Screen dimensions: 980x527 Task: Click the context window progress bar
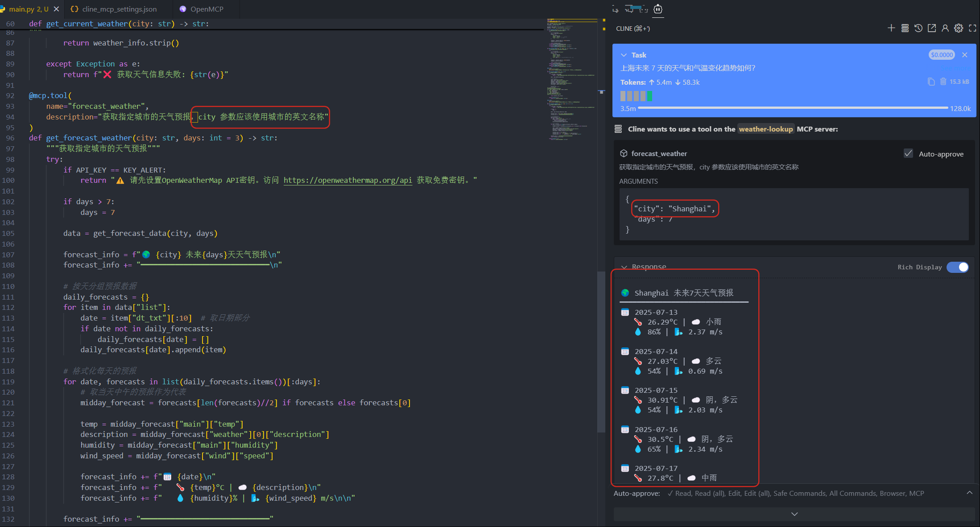pos(793,108)
